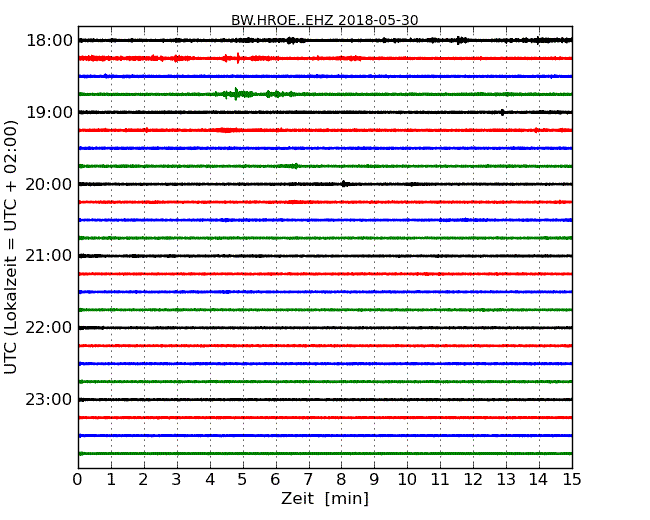The height and width of the screenshot is (520, 650).
Task: Select the 18:00 y-axis tick label
Action: [49, 41]
